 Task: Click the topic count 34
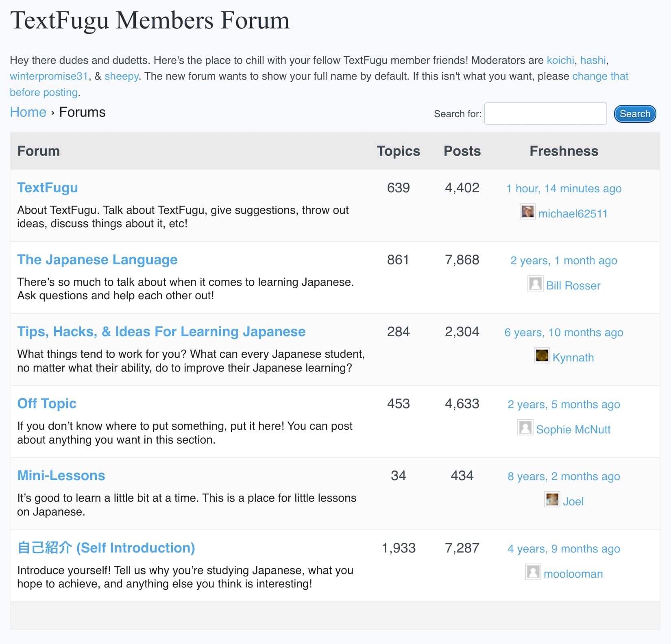399,476
